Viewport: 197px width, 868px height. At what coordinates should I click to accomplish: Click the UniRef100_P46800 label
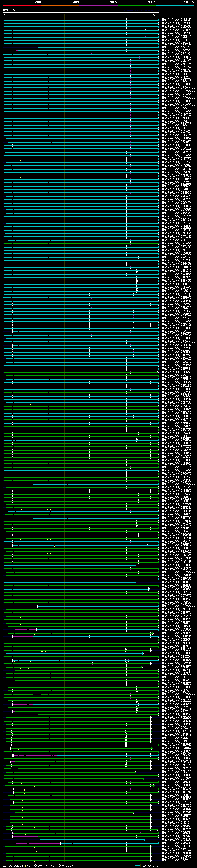tap(177, 660)
